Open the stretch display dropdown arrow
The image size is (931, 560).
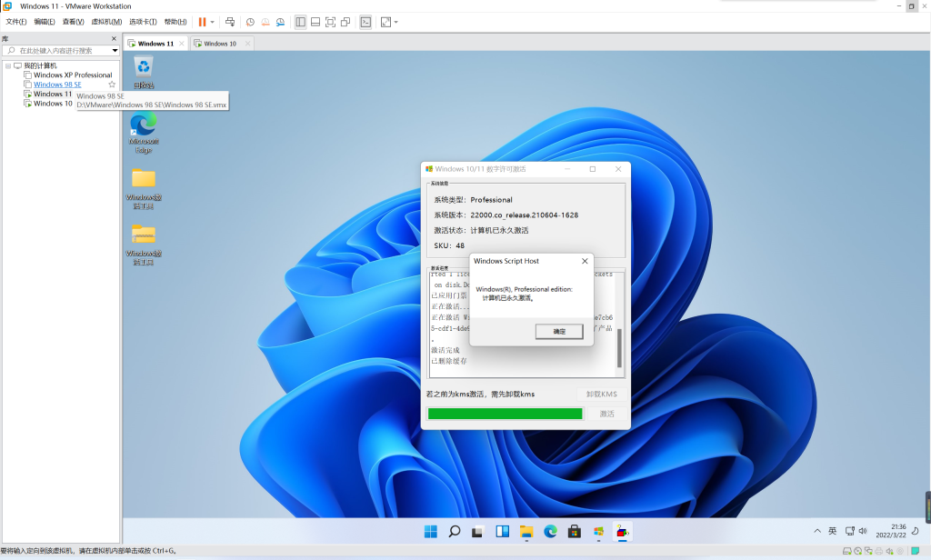(x=396, y=22)
